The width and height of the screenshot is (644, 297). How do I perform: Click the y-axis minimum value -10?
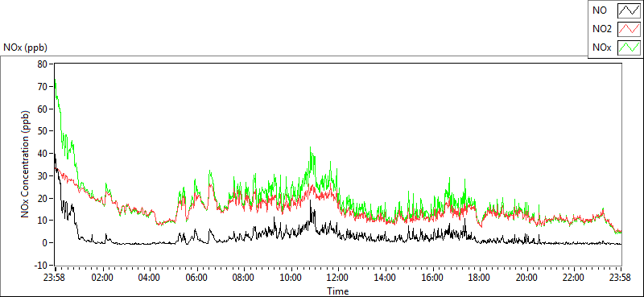(41, 265)
